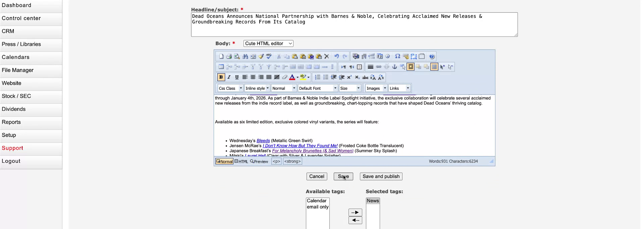Click the strikethrough abc icon

point(365,77)
